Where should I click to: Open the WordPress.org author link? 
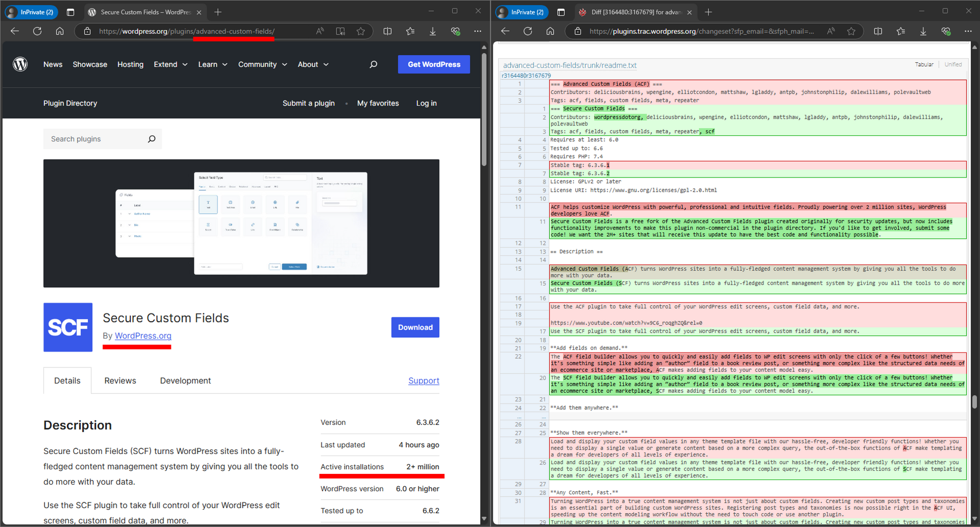143,336
